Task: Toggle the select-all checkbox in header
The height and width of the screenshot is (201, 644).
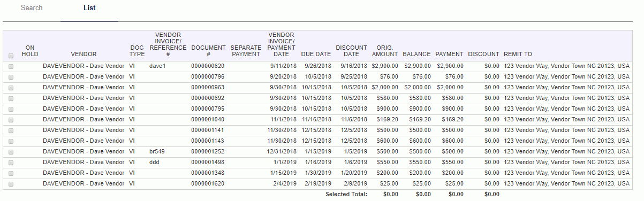Action: pyautogui.click(x=11, y=56)
